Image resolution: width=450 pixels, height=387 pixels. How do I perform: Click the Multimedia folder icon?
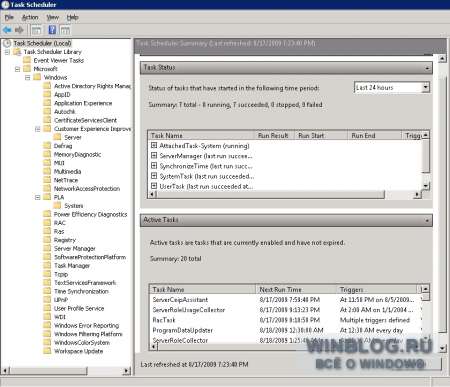pyautogui.click(x=47, y=171)
